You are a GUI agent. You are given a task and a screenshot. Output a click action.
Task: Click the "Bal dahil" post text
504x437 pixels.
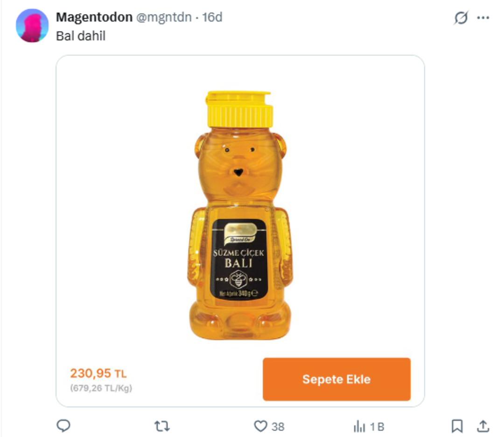click(x=81, y=36)
